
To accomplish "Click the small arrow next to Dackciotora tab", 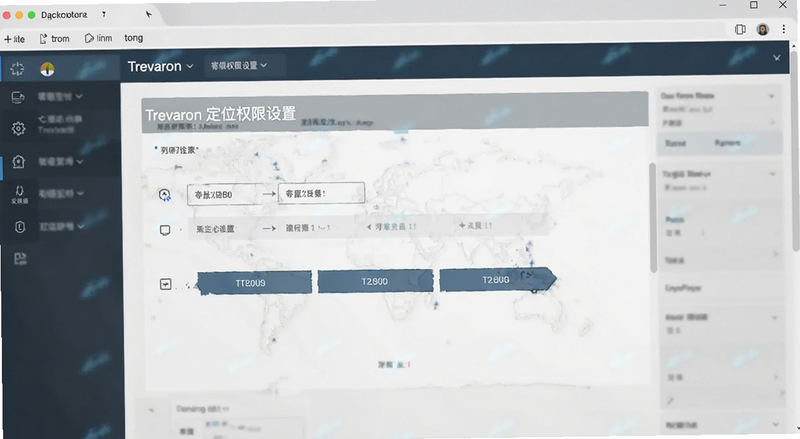I will [104, 14].
